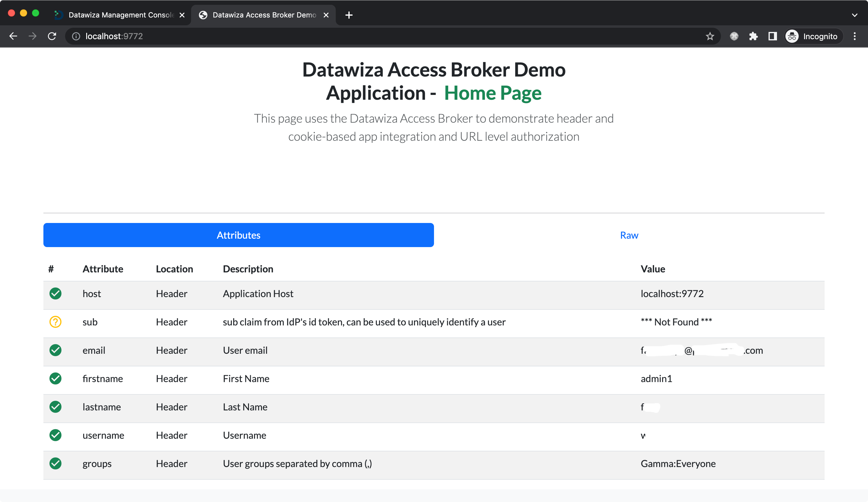Click the User groups separated by comma description
Viewport: 868px width, 502px height.
tap(297, 464)
